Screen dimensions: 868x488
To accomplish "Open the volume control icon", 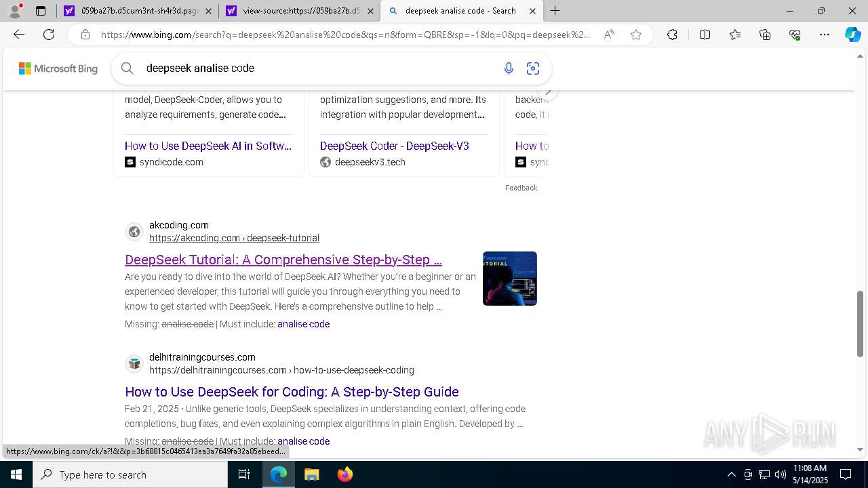I will [780, 474].
